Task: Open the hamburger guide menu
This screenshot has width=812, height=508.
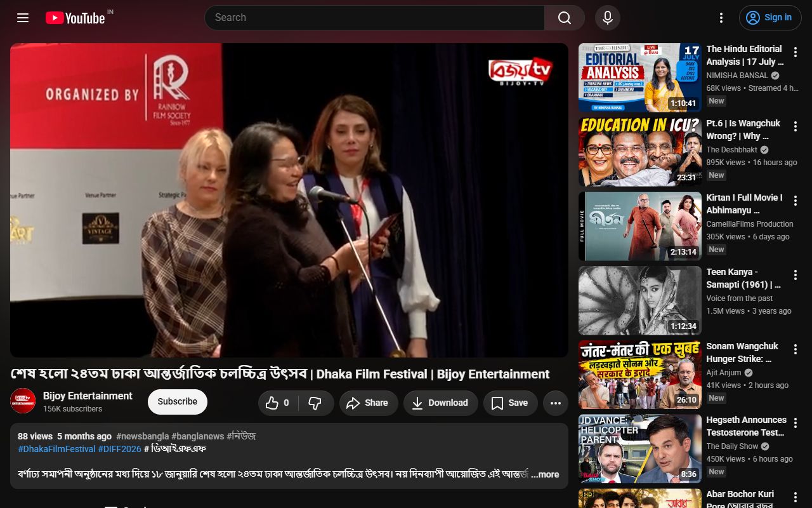Action: [23, 18]
